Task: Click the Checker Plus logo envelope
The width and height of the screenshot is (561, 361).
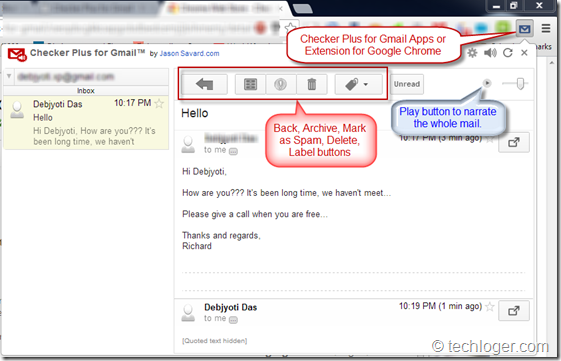Action: 17,54
